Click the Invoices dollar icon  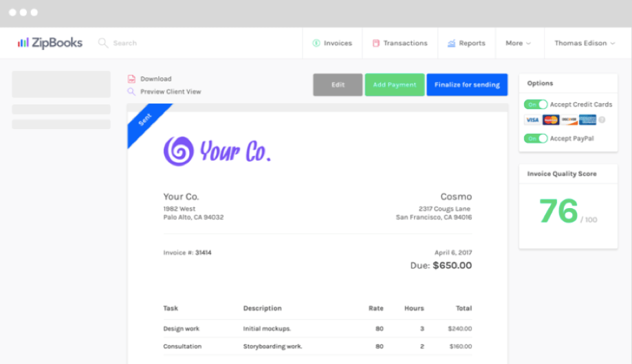(316, 43)
